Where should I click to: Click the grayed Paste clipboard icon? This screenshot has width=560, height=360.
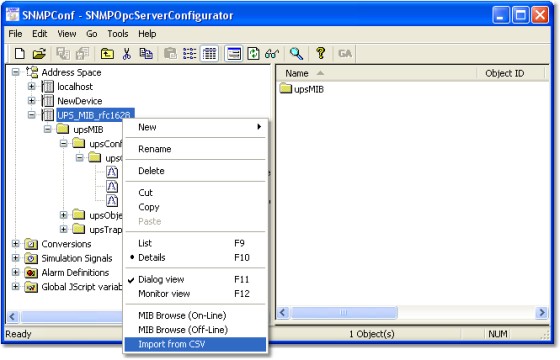(170, 54)
